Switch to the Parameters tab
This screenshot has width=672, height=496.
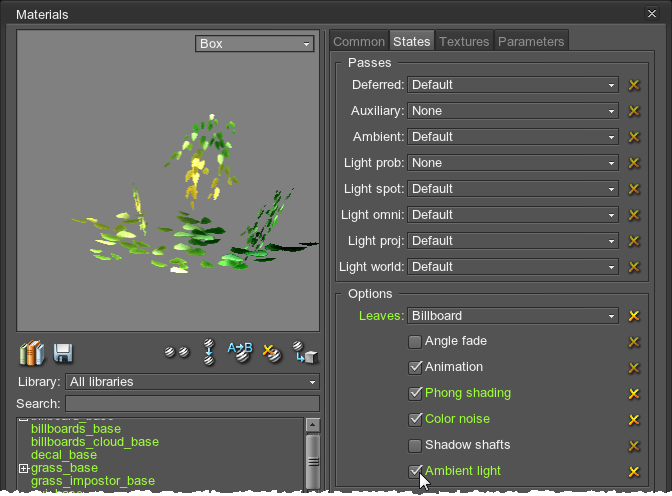pyautogui.click(x=531, y=41)
